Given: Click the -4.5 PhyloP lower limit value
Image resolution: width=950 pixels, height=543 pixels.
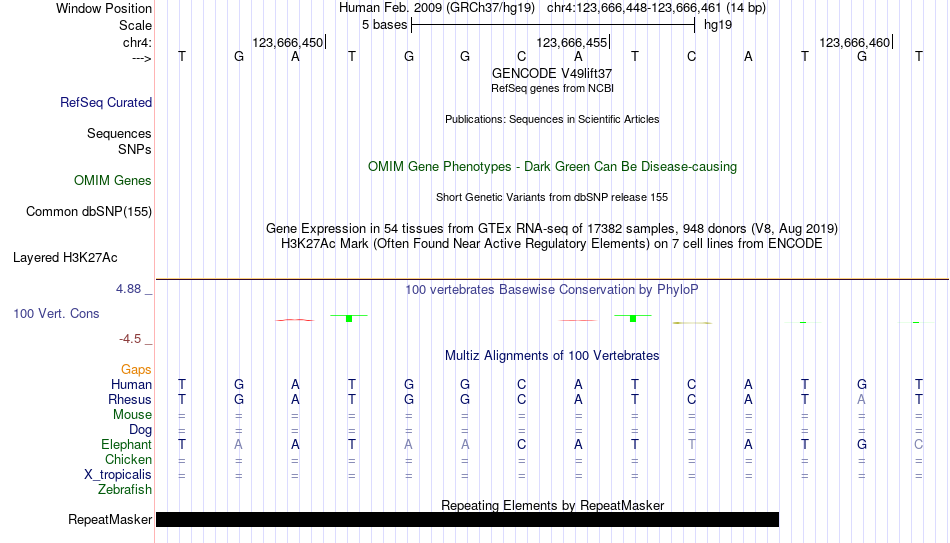Looking at the screenshot, I should (x=130, y=339).
